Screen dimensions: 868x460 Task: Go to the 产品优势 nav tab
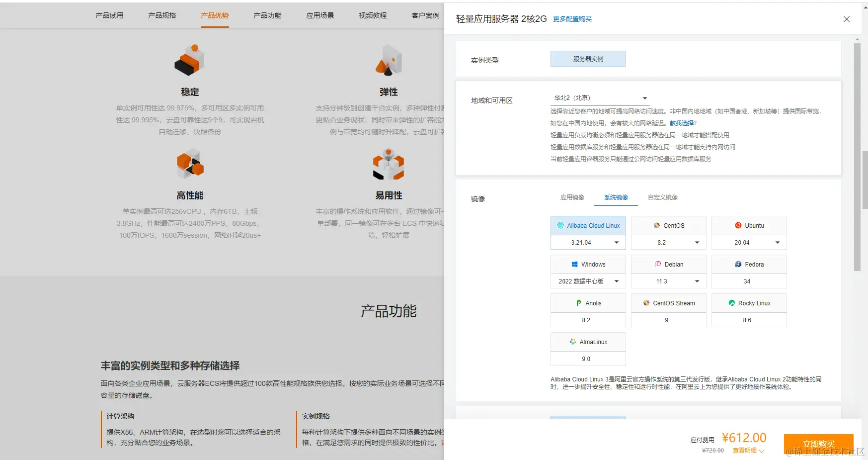[x=215, y=15]
